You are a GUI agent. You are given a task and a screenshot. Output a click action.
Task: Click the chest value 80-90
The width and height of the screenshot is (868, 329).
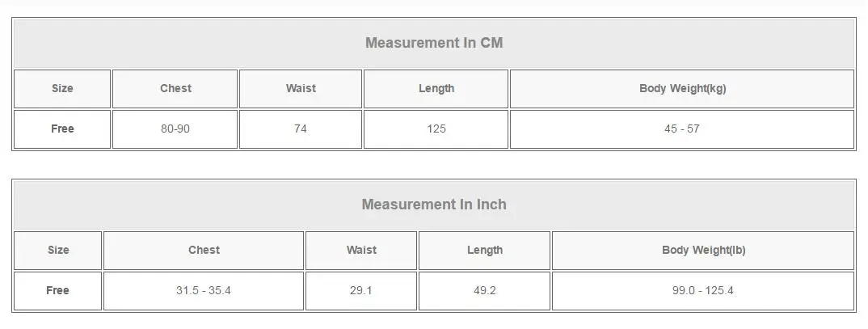175,129
